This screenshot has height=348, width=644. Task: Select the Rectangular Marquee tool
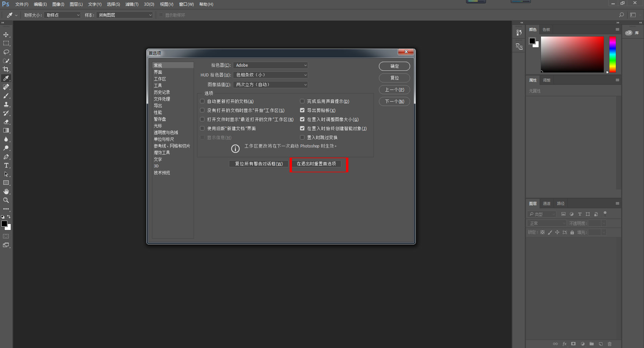6,43
